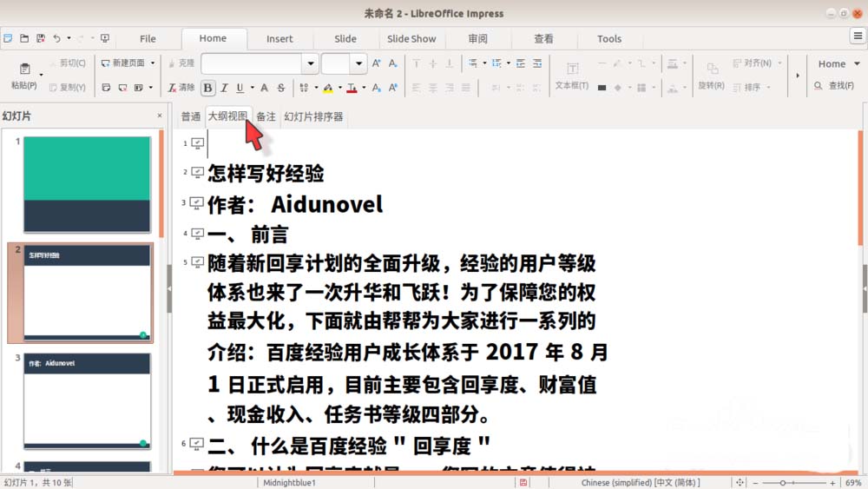Switch to the 查看 view tab
The height and width of the screenshot is (489, 868).
pos(543,39)
